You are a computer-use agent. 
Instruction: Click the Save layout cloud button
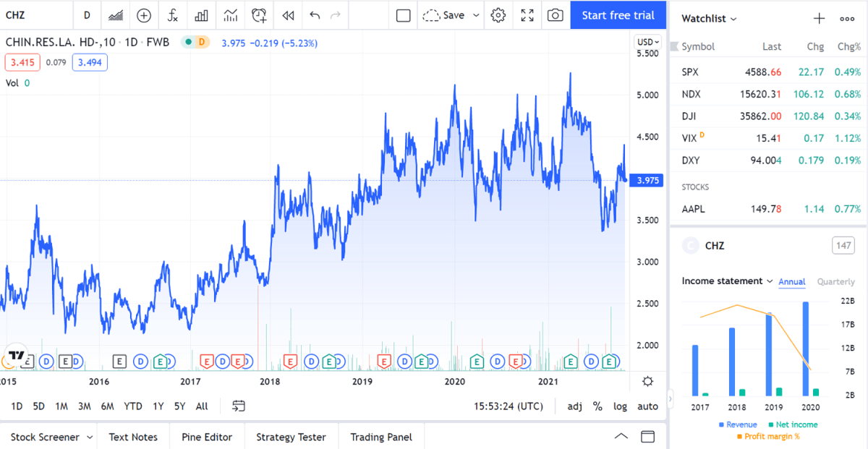444,15
